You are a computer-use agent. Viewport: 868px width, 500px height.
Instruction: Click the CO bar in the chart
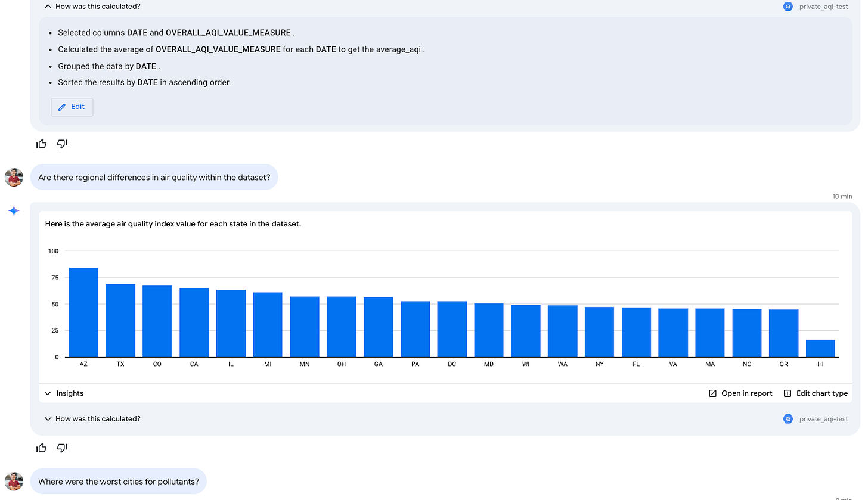[157, 321]
